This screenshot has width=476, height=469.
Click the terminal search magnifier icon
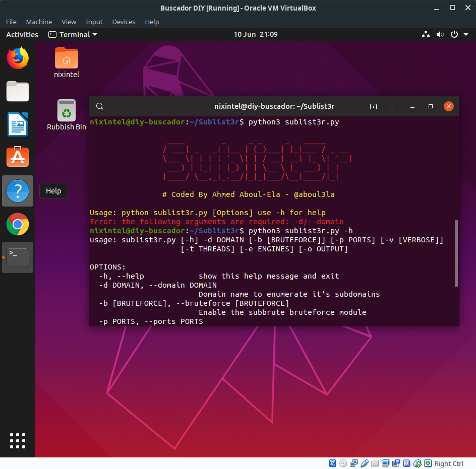click(x=99, y=106)
